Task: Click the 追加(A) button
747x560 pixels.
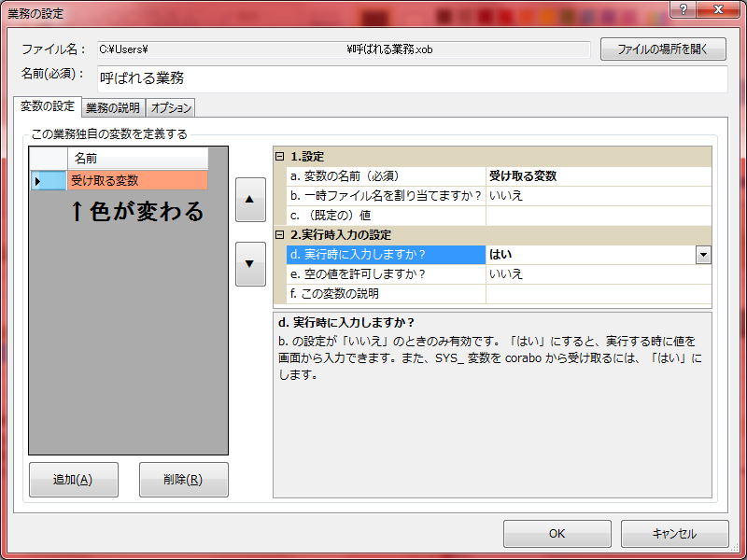Action: (x=74, y=480)
